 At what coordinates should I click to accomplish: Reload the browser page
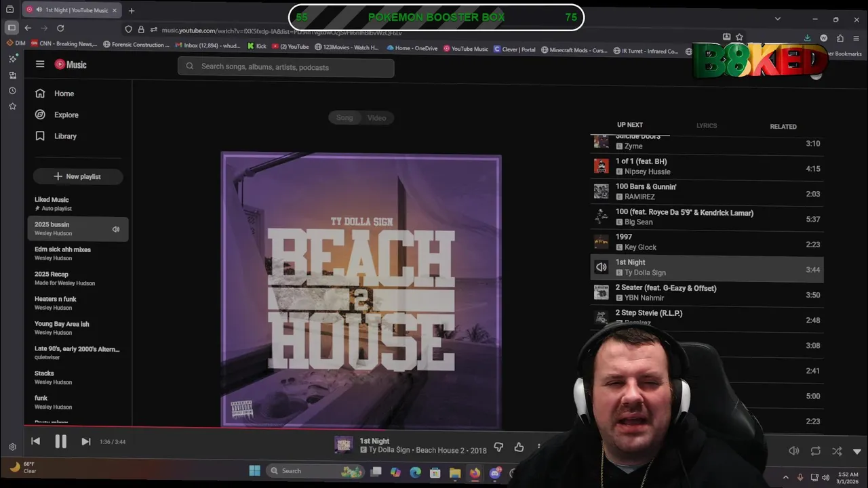pos(60,28)
